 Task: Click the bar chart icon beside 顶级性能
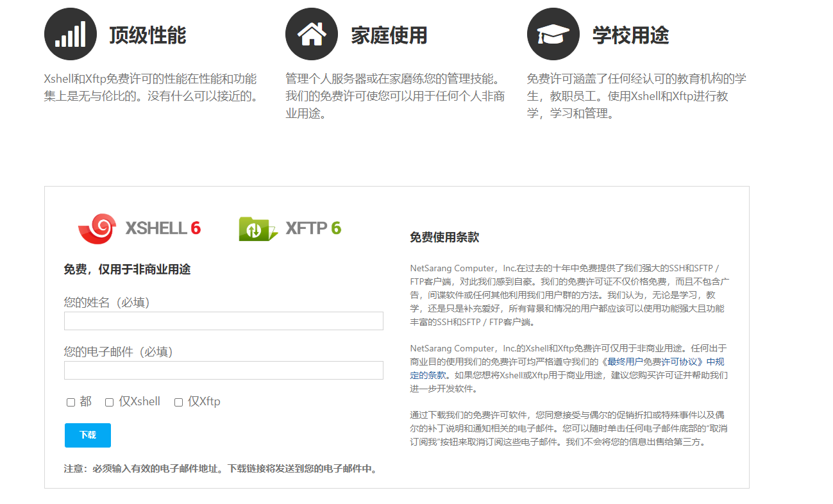tap(71, 34)
